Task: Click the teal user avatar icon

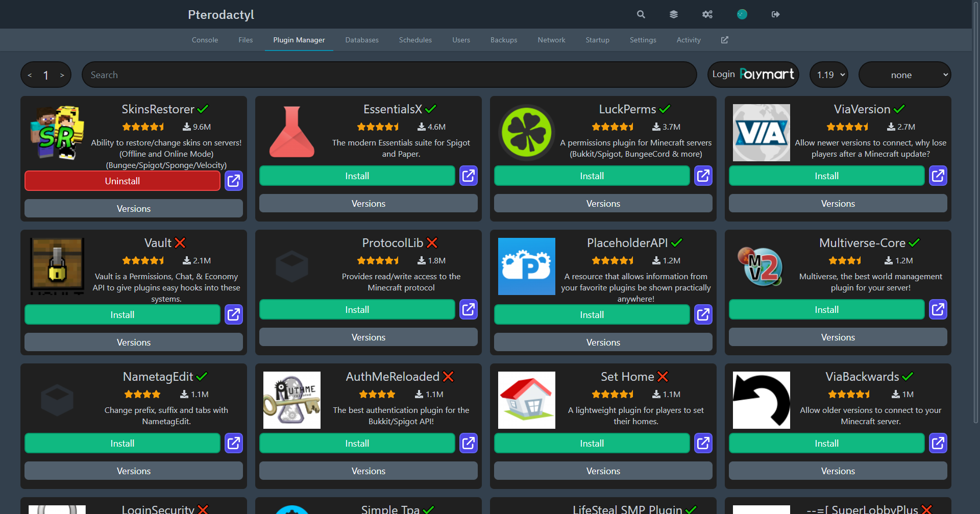Action: (x=742, y=14)
